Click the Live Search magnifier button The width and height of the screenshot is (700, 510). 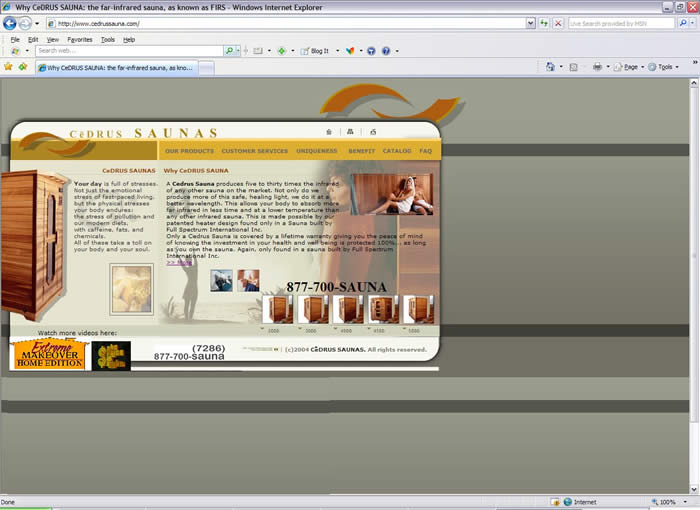coord(683,23)
